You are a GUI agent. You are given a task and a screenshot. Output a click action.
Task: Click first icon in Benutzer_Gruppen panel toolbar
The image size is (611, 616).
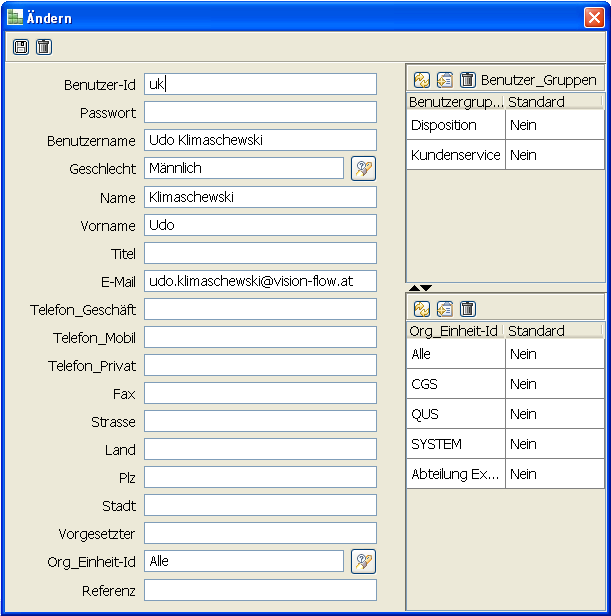[422, 80]
